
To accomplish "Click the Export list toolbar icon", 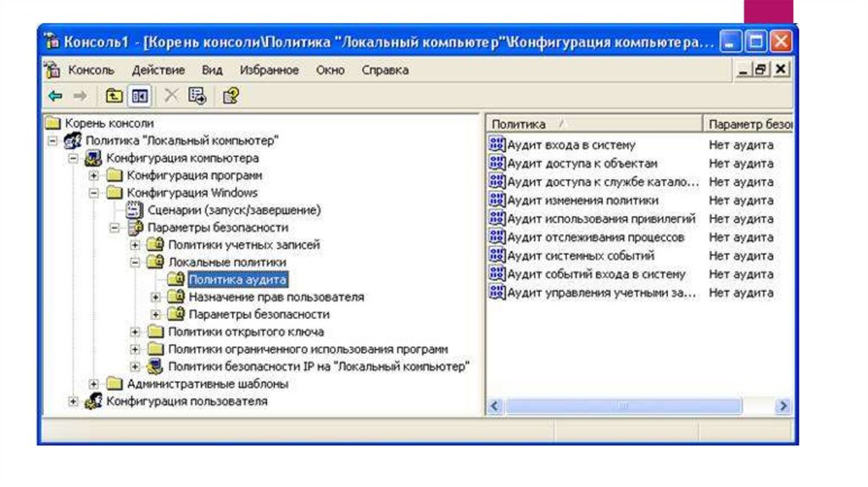I will pos(197,96).
